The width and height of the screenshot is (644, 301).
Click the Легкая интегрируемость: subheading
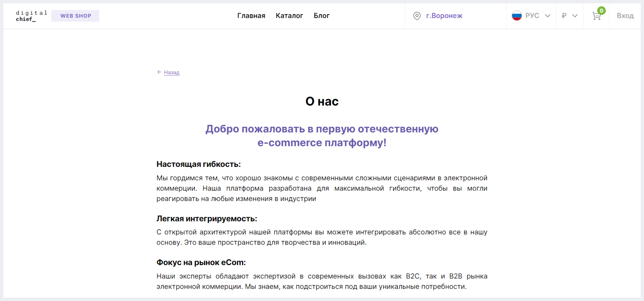(207, 219)
